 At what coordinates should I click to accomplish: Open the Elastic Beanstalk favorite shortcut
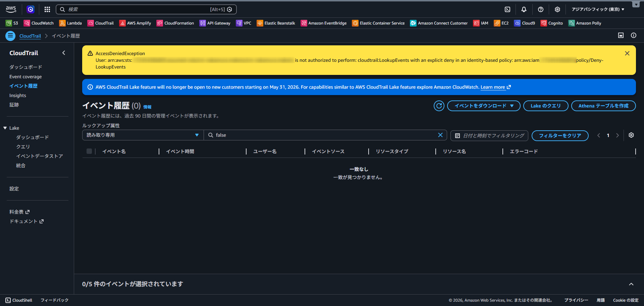276,23
